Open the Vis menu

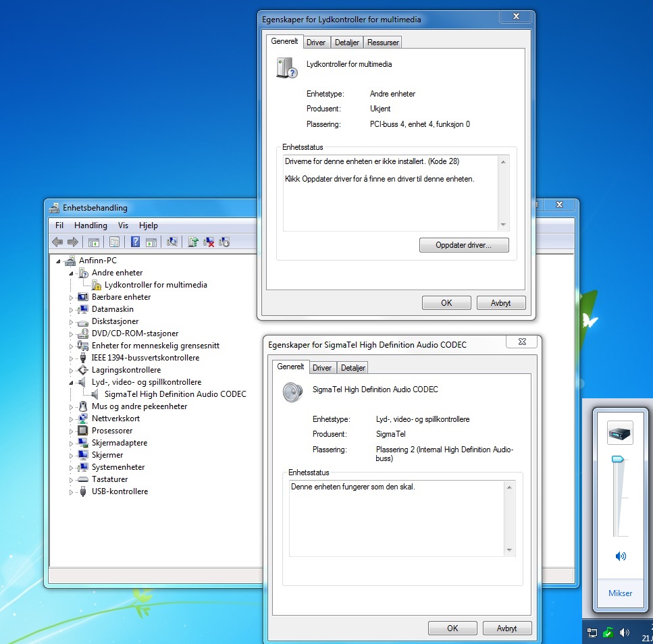click(x=123, y=225)
